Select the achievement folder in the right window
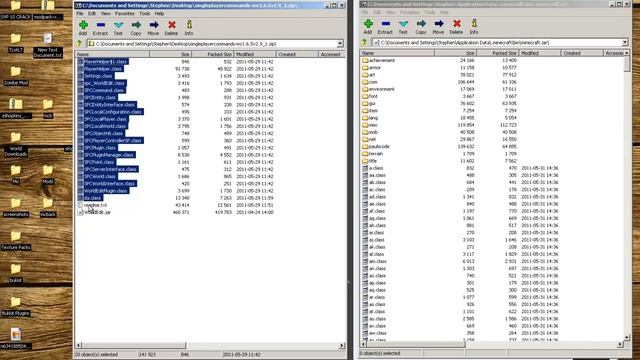This screenshot has width=640, height=360. point(382,60)
